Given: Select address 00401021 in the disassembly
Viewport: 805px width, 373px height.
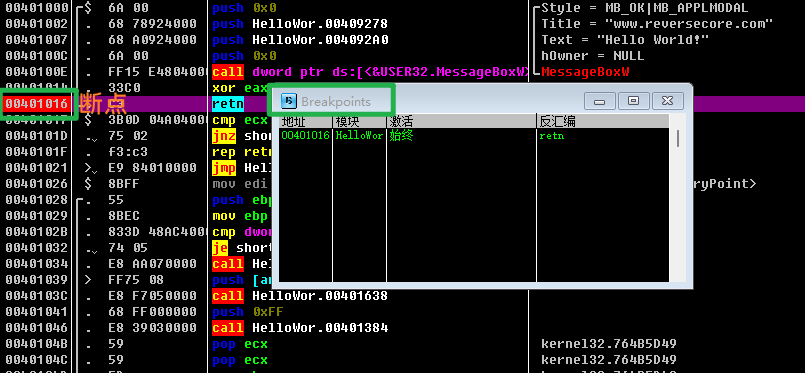Looking at the screenshot, I should point(36,168).
